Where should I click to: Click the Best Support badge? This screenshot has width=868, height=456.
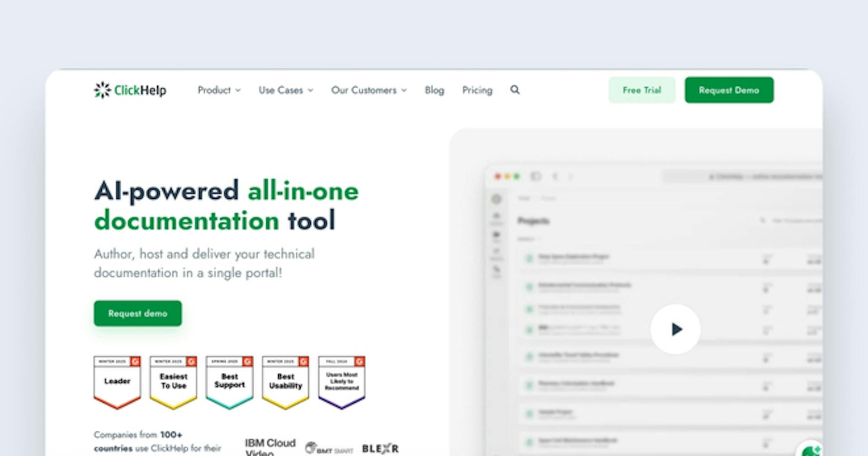coord(229,382)
